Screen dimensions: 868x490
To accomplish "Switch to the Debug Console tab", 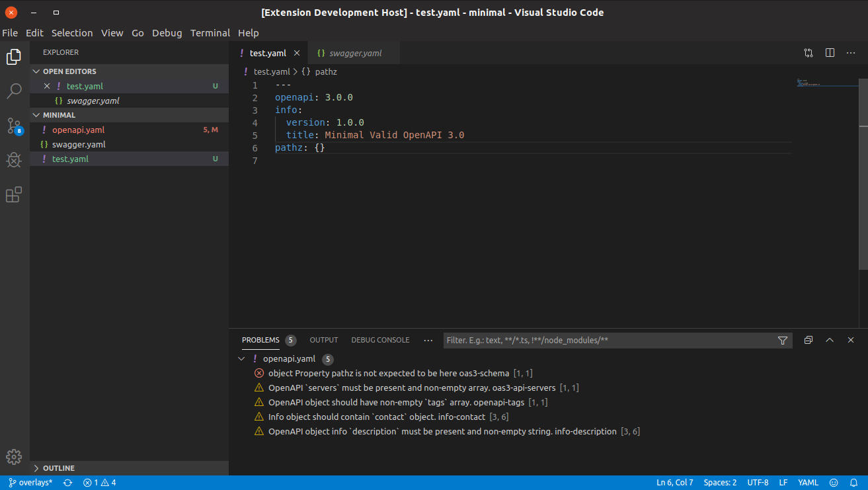I will point(380,340).
